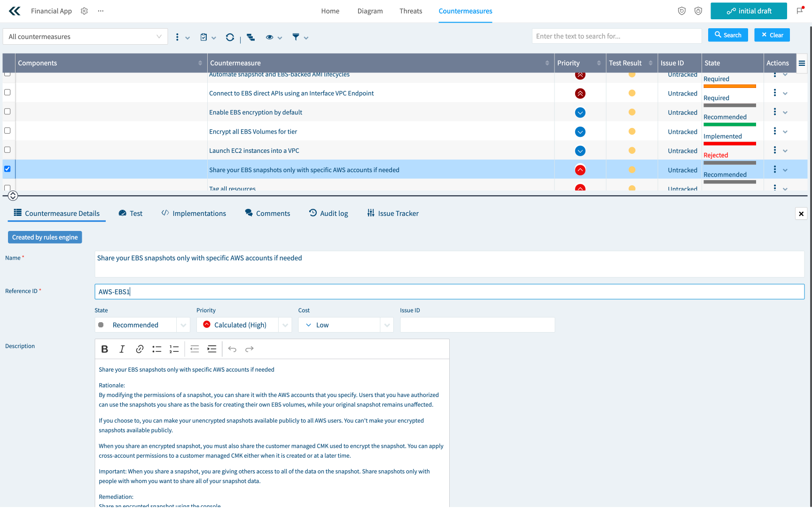The height and width of the screenshot is (508, 812).
Task: Switch to the Threats tab
Action: tap(410, 11)
